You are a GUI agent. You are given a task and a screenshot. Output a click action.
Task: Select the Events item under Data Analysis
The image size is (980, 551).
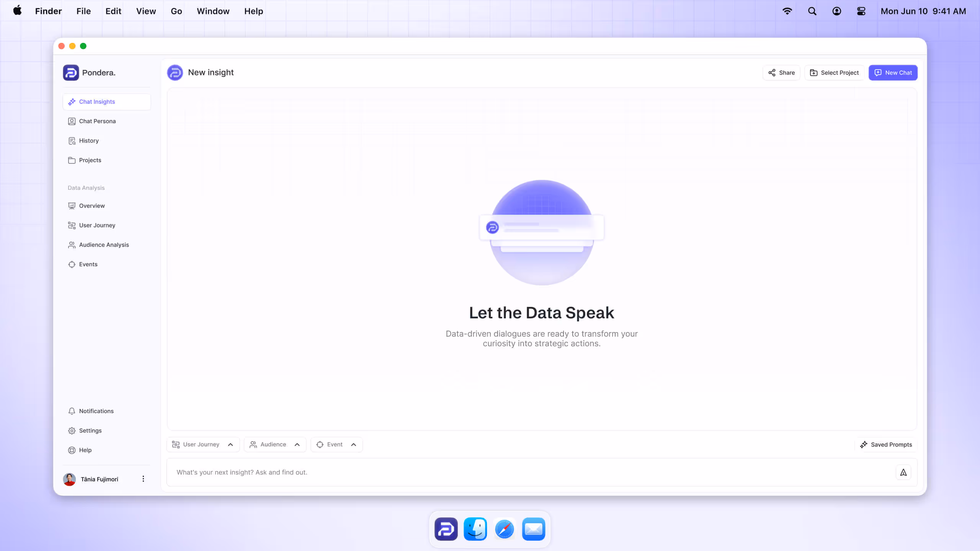88,264
